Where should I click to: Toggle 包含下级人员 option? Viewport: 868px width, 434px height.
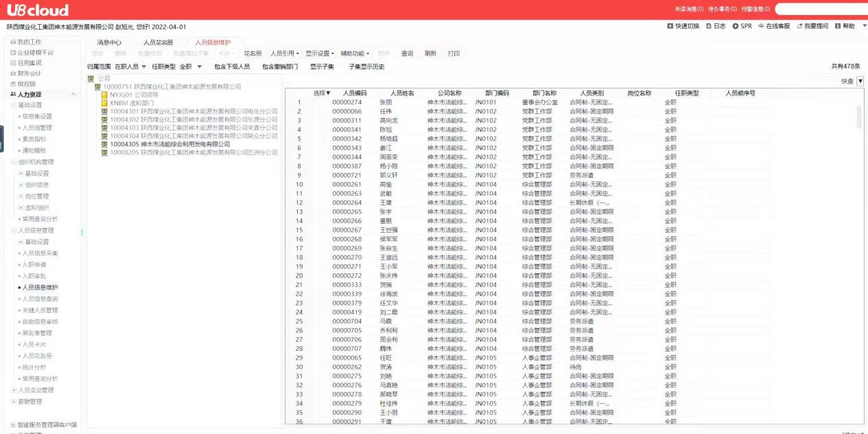pyautogui.click(x=231, y=67)
